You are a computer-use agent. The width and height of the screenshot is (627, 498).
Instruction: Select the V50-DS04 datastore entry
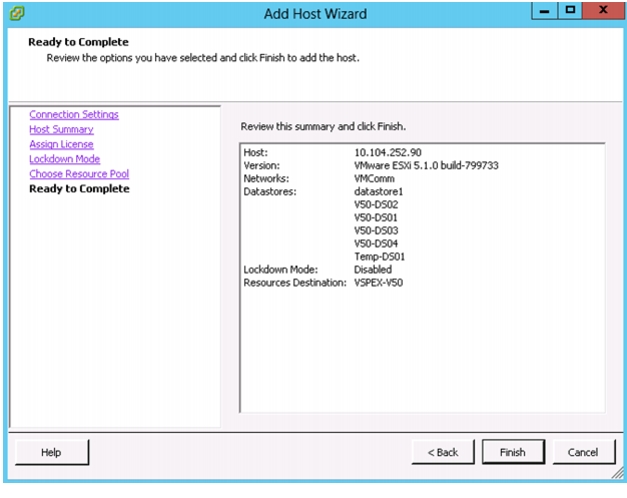(376, 244)
